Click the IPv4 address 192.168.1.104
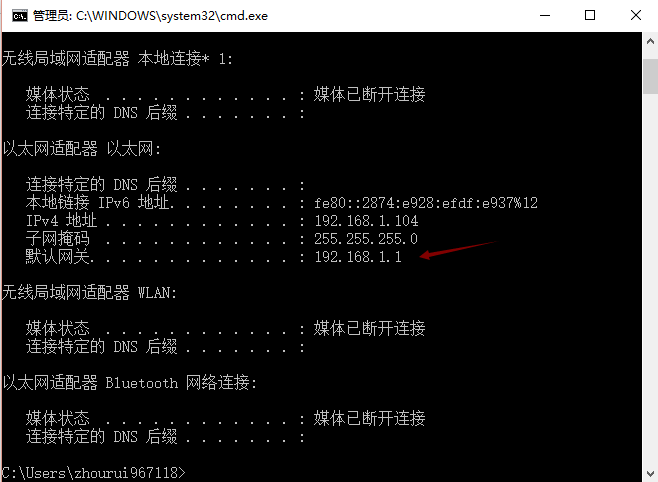This screenshot has width=658, height=482. click(366, 221)
